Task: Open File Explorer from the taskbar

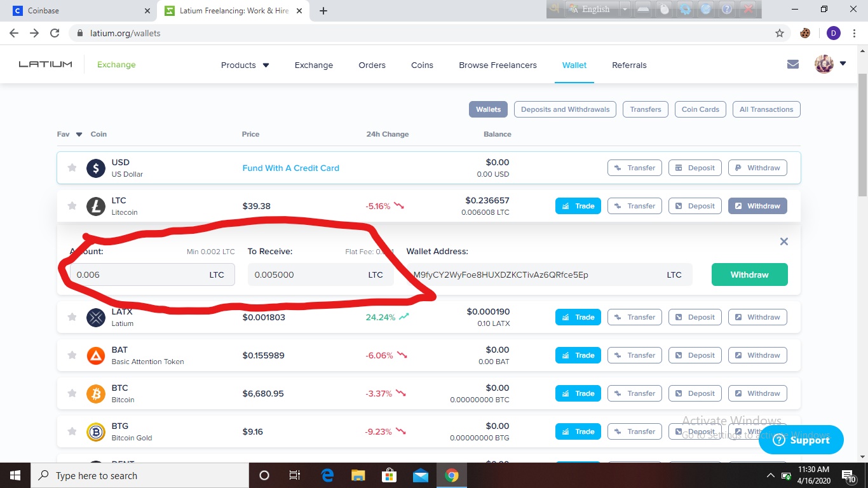Action: [358, 475]
